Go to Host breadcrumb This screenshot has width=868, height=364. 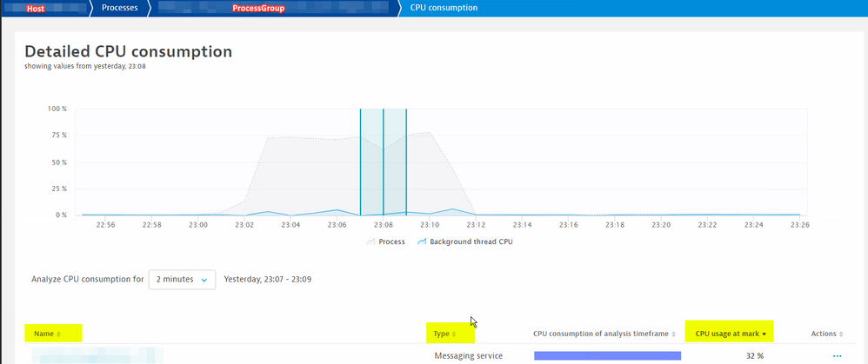point(36,8)
